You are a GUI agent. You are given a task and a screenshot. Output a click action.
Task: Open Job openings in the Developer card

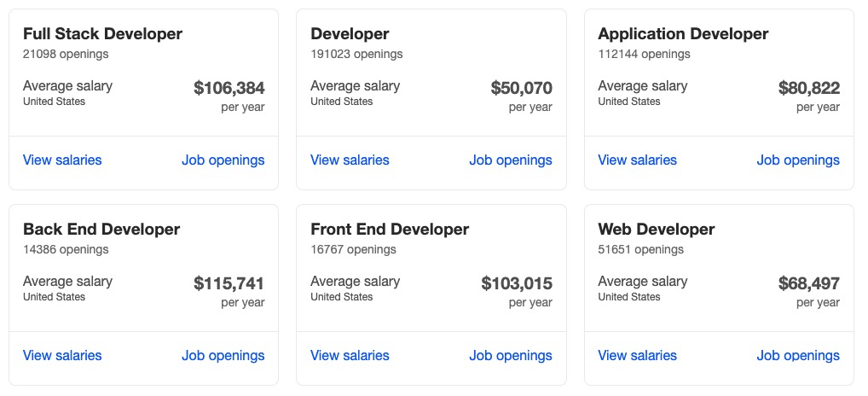click(x=511, y=160)
